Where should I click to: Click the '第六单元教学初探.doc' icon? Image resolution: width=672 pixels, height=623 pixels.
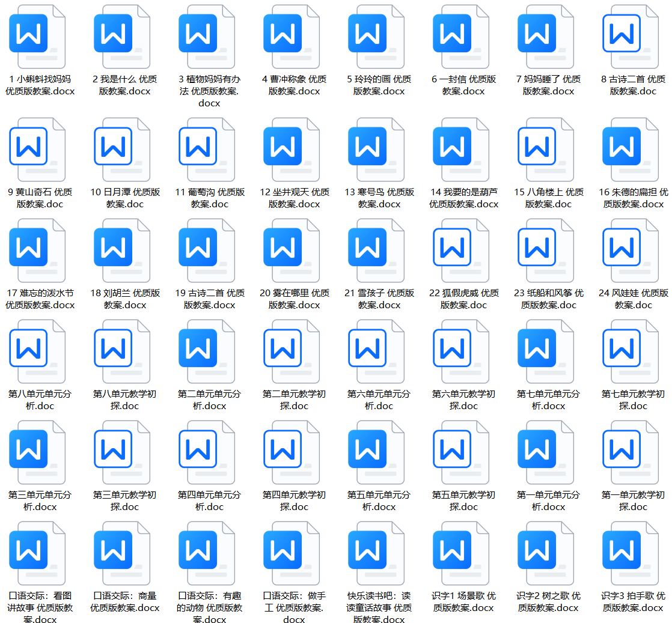pyautogui.click(x=462, y=352)
